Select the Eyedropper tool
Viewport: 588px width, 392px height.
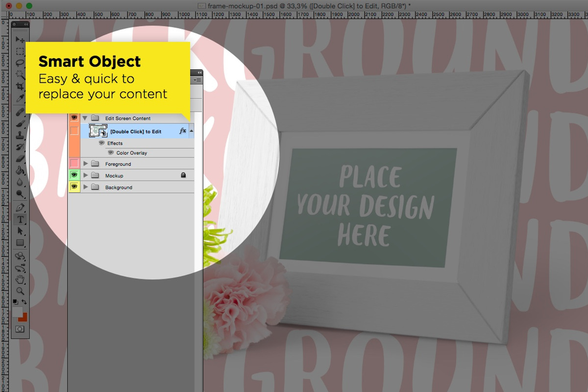(20, 98)
